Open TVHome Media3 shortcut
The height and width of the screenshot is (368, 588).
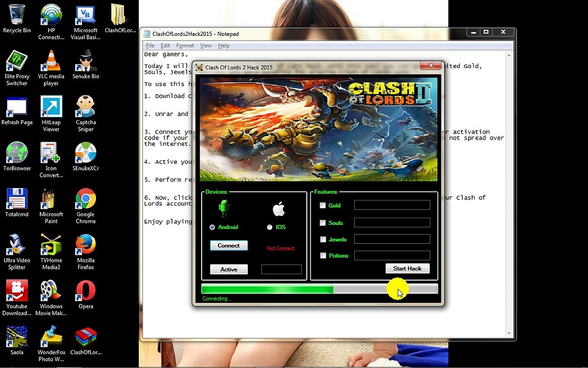coord(51,252)
